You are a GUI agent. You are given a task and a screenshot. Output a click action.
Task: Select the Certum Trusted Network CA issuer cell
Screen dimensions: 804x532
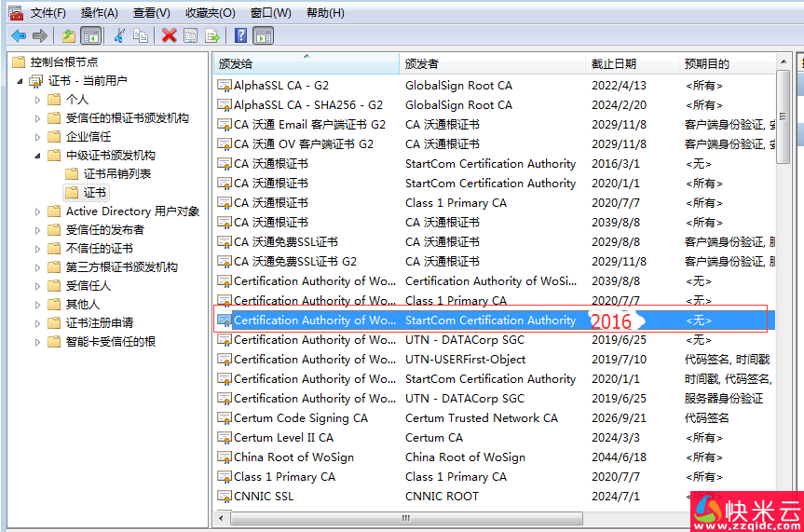coord(481,418)
